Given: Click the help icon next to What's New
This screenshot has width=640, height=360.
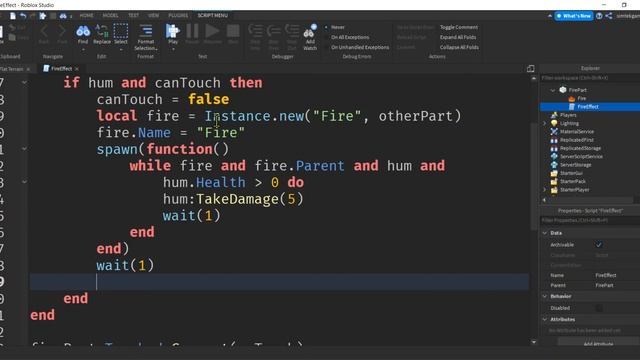Looking at the screenshot, I should click(x=599, y=16).
